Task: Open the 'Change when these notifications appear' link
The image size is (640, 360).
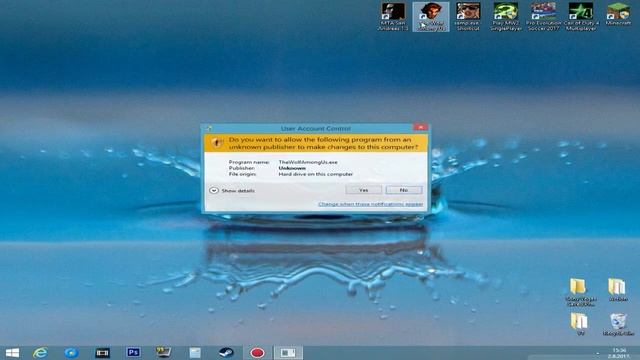Action: click(371, 204)
